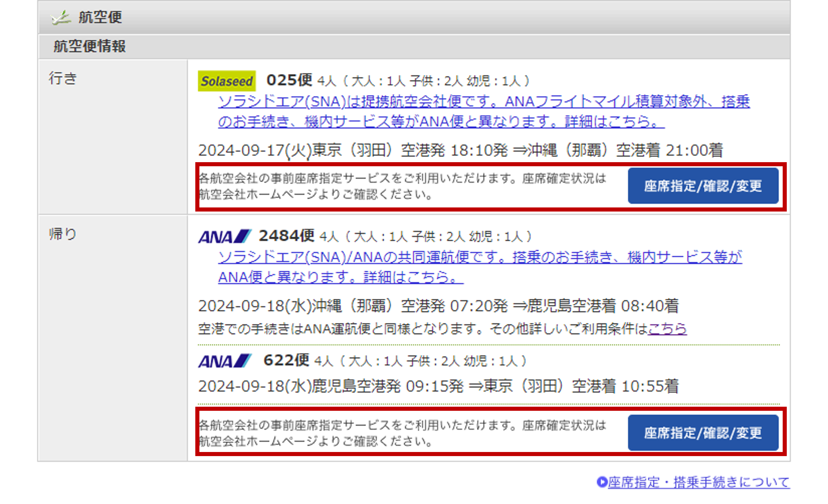Click the return 事前座席指定サービス notice text
Viewport: 828px width, 504px height.
coord(402,433)
